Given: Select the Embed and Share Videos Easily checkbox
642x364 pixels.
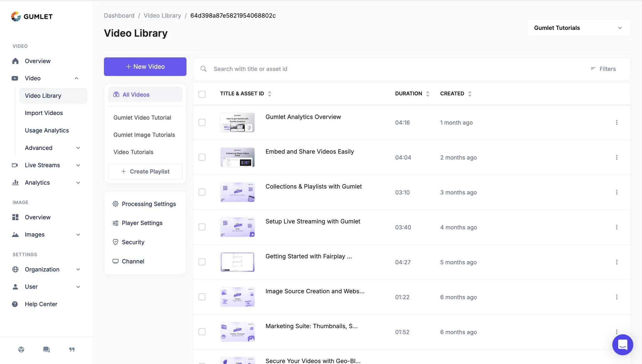Looking at the screenshot, I should pyautogui.click(x=202, y=157).
